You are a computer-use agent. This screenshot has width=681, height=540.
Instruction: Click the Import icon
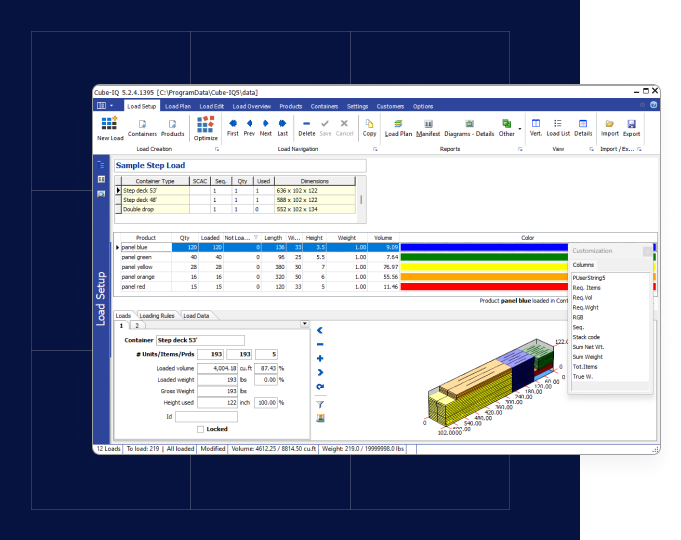[610, 124]
